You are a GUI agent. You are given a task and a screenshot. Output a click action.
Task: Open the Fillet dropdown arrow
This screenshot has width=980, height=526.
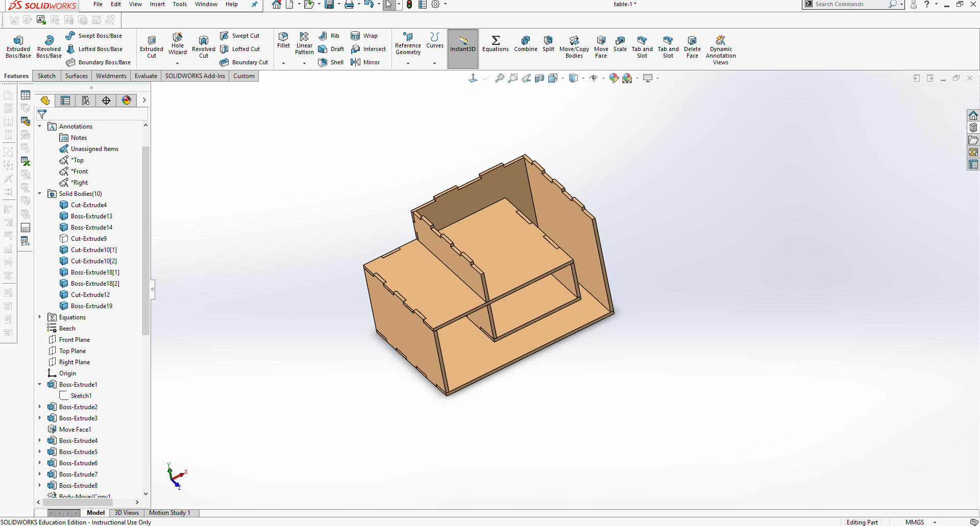[x=283, y=63]
